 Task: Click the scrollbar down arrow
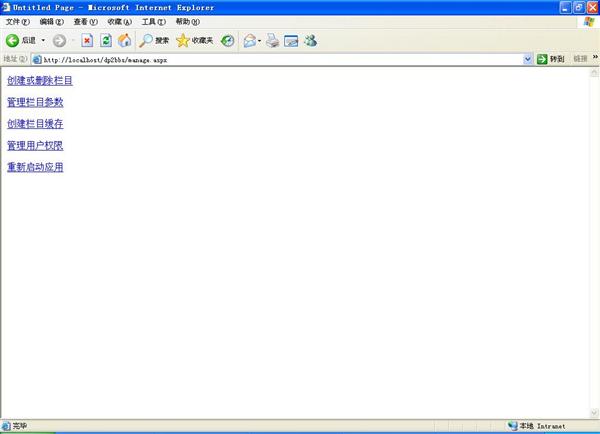tap(594, 413)
